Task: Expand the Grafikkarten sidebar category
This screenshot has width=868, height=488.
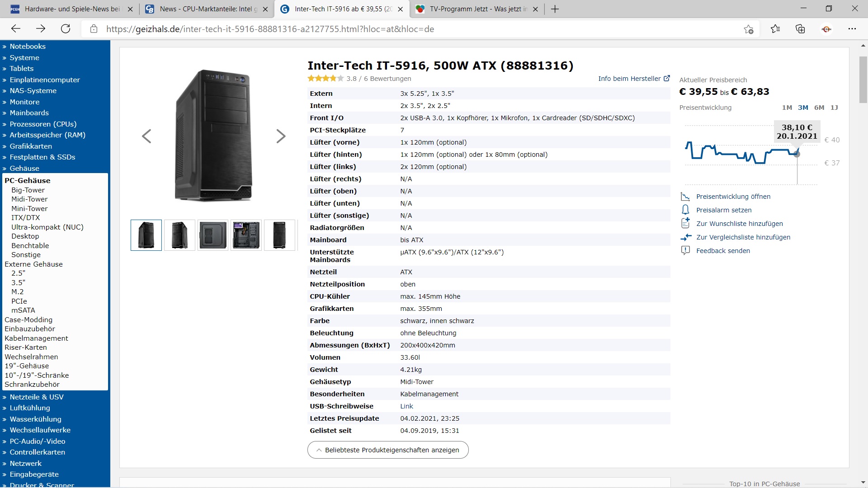Action: pyautogui.click(x=30, y=146)
